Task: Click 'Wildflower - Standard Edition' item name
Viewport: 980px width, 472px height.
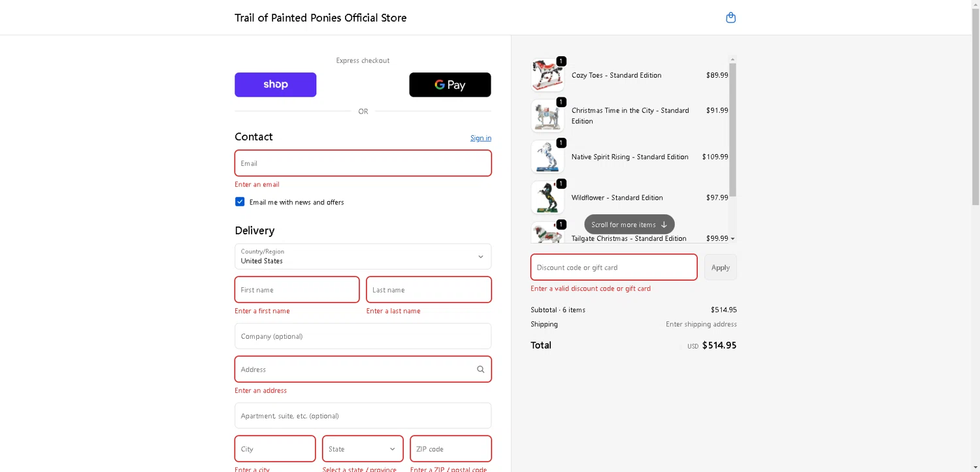Action: click(x=617, y=198)
